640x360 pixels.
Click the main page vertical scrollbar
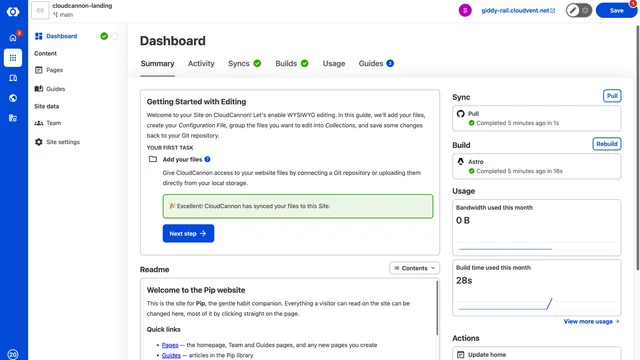[x=638, y=147]
